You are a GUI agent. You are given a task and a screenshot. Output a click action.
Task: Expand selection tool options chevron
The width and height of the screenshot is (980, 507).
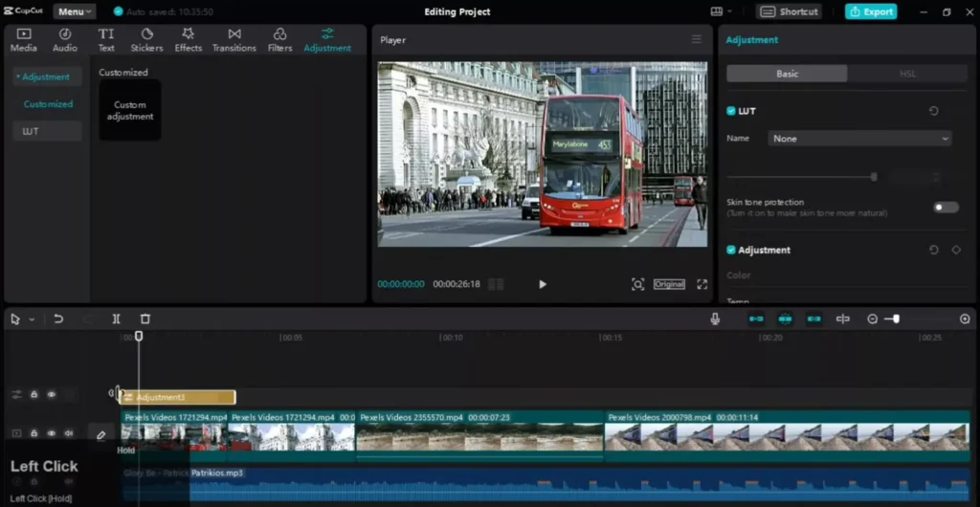tap(32, 320)
